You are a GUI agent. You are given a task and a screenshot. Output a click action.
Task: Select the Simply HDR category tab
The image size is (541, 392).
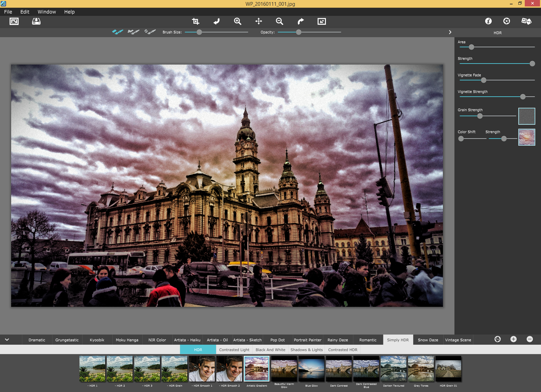coord(398,340)
